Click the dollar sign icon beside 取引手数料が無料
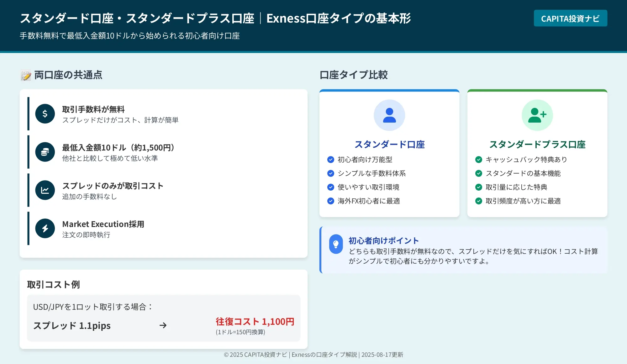Viewport: 627px width, 364px height. coord(45,114)
